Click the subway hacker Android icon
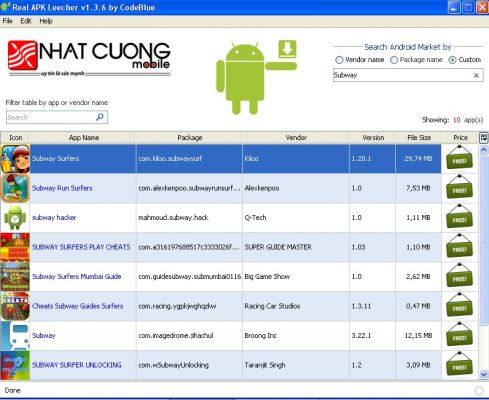 [15, 218]
